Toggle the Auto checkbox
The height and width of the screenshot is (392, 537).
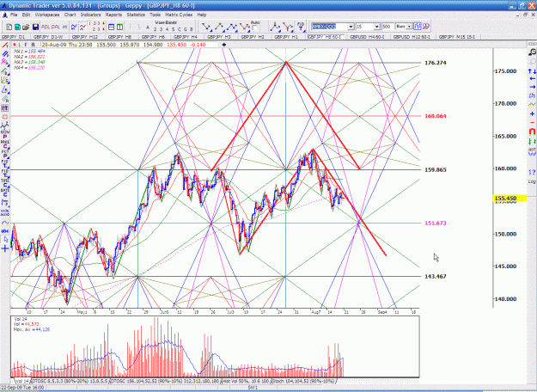pyautogui.click(x=255, y=28)
